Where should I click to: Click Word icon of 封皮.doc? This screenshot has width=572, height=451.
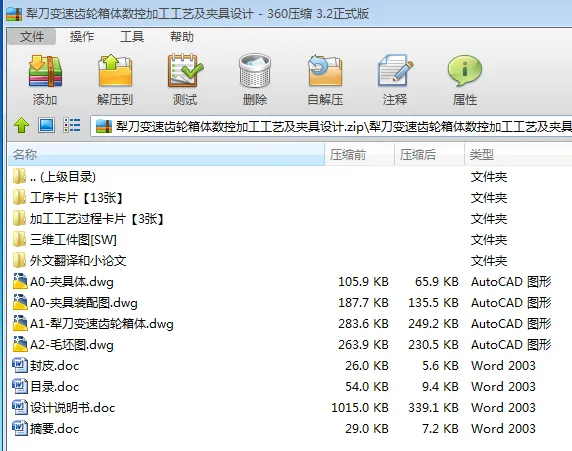coord(20,365)
